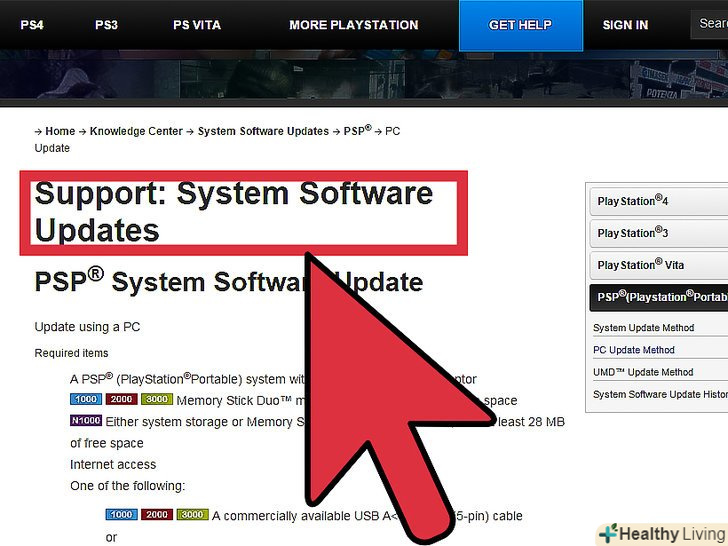Click the PC Update breadcrumb text
The image size is (728, 546).
[x=217, y=139]
